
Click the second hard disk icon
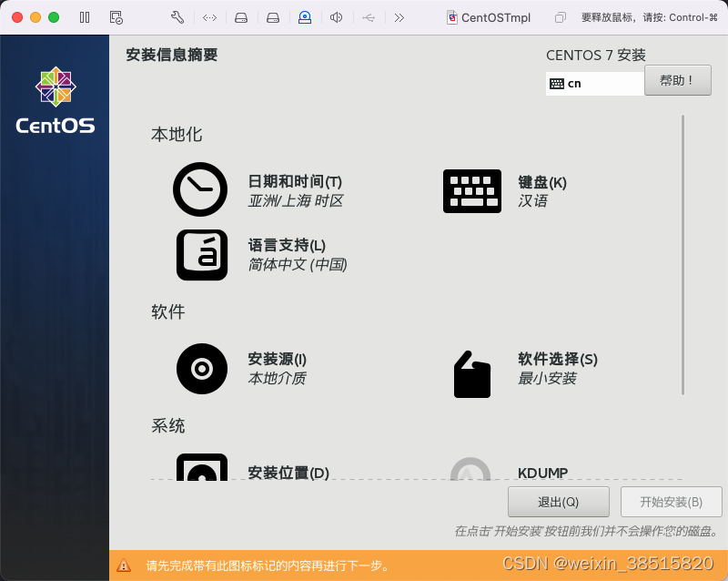coord(273,17)
